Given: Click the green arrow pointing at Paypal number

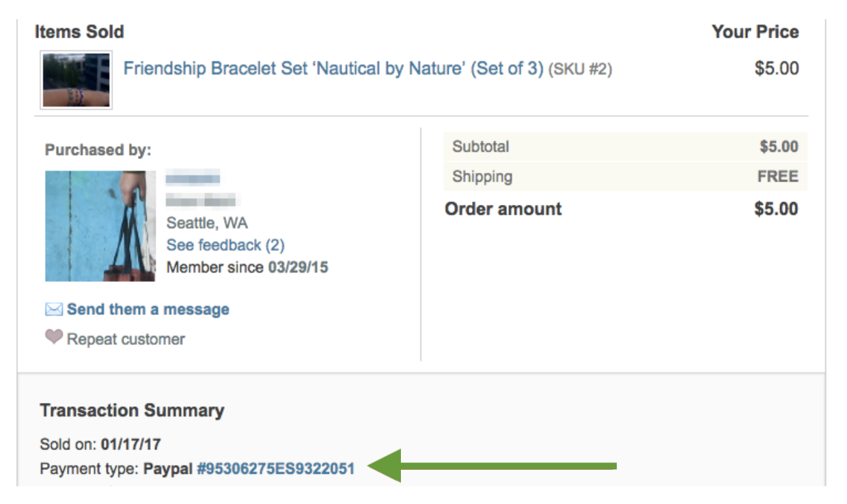Looking at the screenshot, I should [493, 466].
